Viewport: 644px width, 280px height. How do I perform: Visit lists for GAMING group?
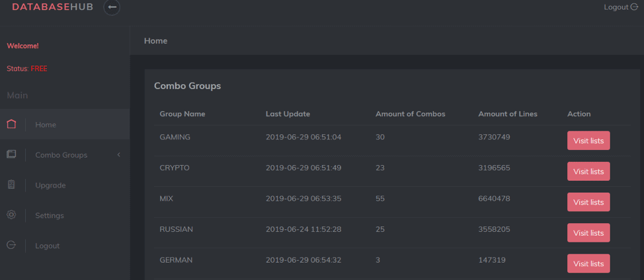point(588,141)
